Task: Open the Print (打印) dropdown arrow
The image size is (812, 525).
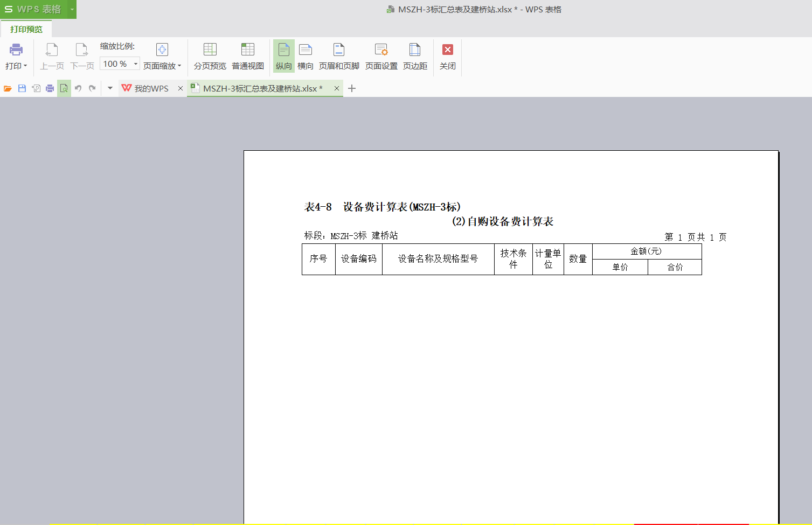Action: [25, 66]
